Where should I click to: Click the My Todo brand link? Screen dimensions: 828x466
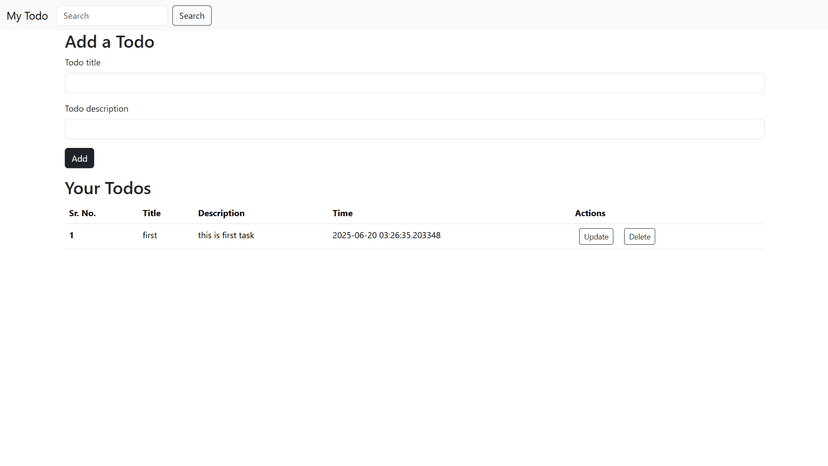coord(27,16)
